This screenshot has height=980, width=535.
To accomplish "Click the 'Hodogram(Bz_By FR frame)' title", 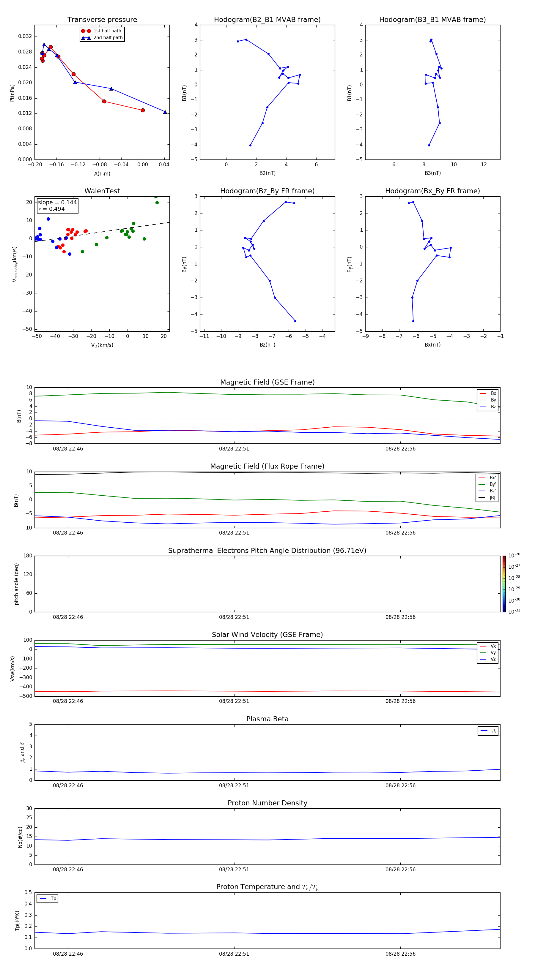I will (267, 191).
